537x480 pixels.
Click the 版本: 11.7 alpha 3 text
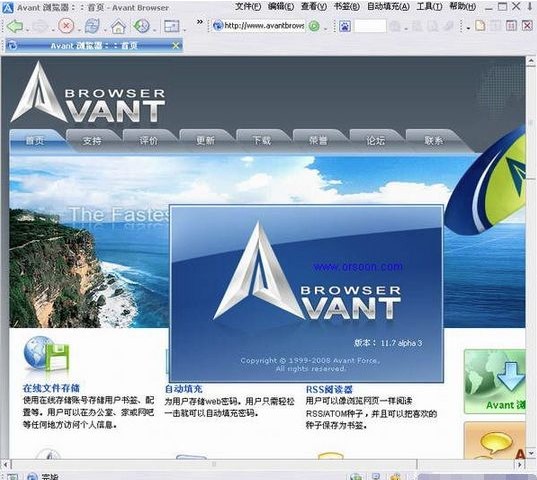tap(388, 343)
